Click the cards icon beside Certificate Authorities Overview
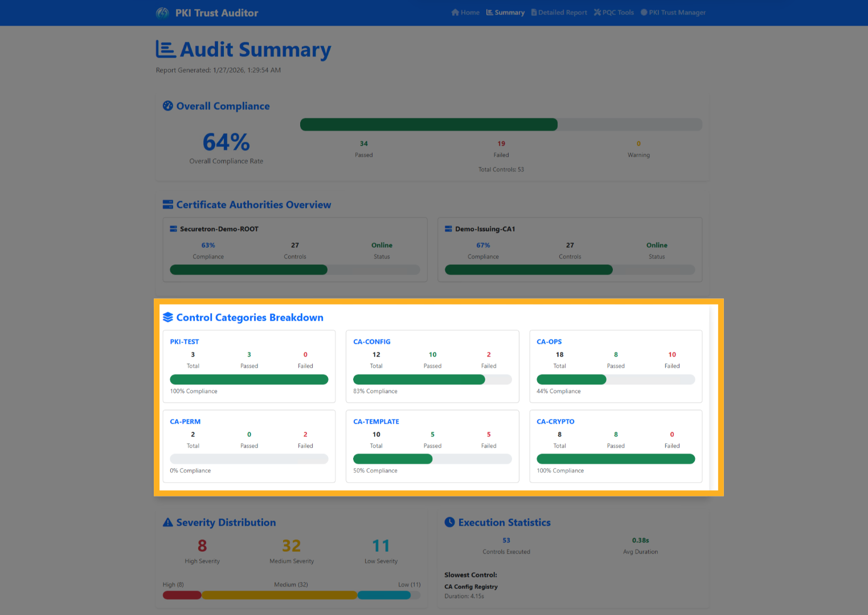 click(167, 204)
